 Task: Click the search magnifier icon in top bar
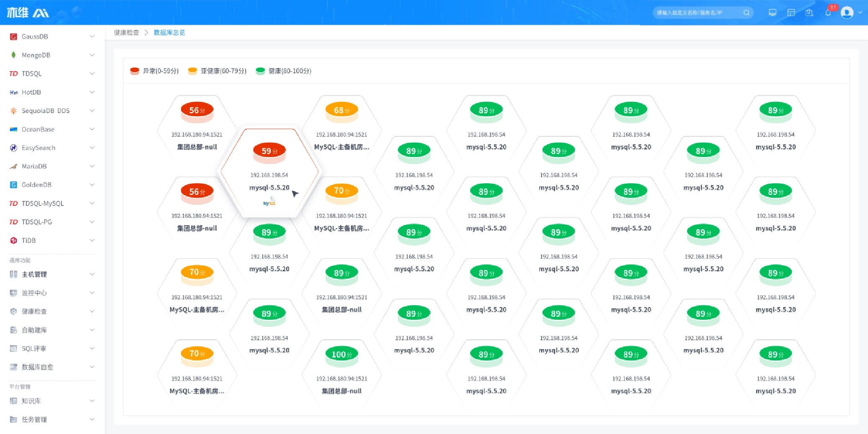click(747, 13)
